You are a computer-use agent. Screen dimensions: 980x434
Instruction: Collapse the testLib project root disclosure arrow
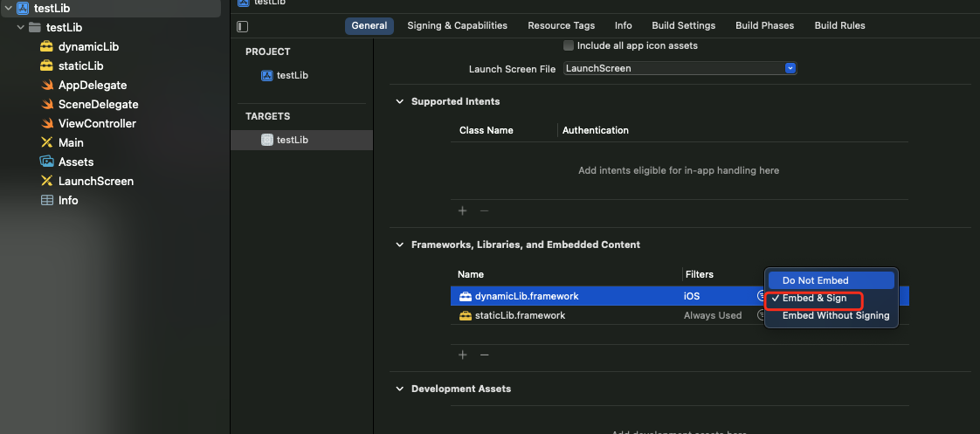pos(8,8)
